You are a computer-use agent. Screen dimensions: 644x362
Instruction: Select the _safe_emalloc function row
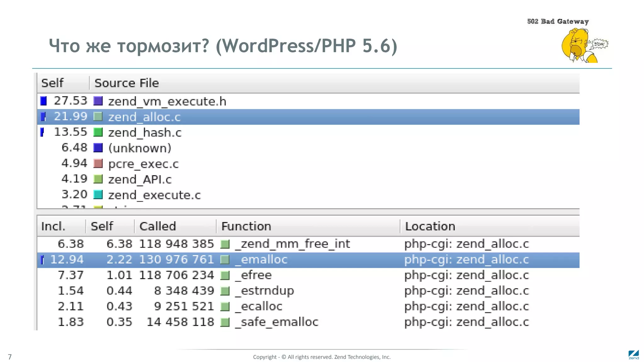click(x=308, y=322)
